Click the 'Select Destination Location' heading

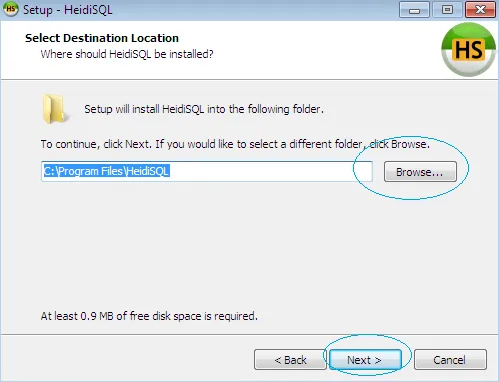tap(102, 38)
